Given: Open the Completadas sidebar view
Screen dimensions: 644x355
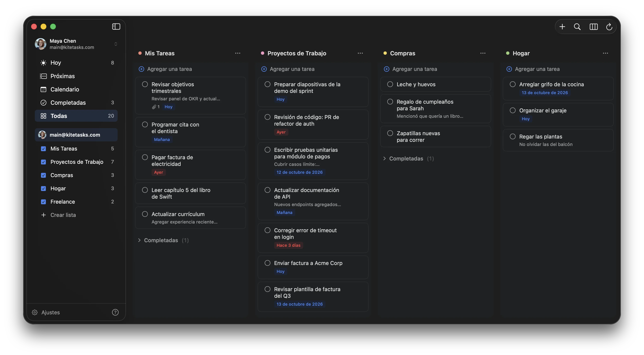Looking at the screenshot, I should [76, 102].
